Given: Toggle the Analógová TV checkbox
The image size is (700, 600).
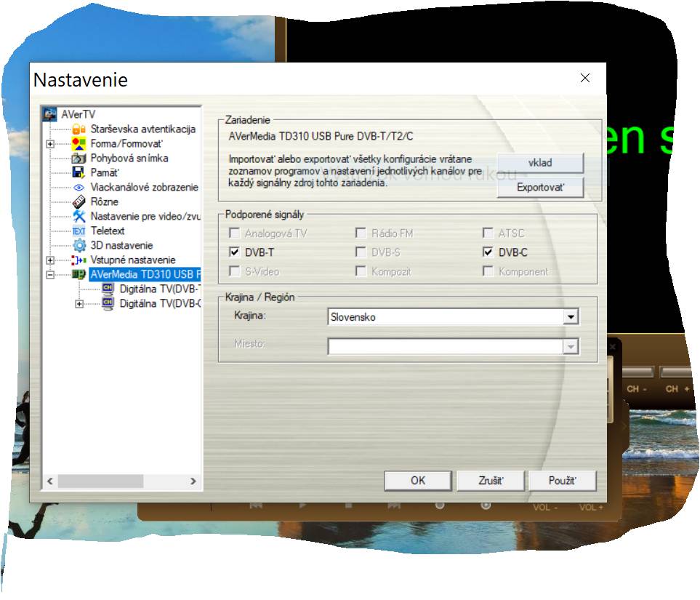Looking at the screenshot, I should 234,233.
